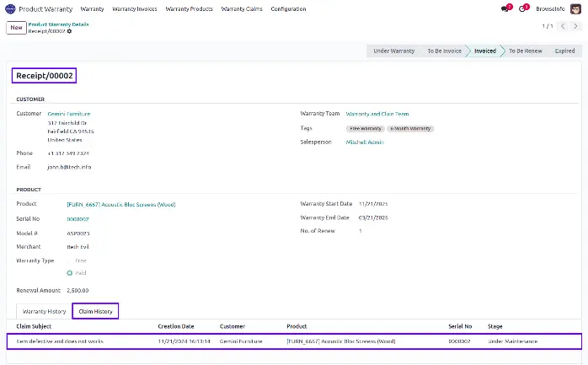
Task: Click the Odoo home apps icon
Action: click(x=9, y=8)
